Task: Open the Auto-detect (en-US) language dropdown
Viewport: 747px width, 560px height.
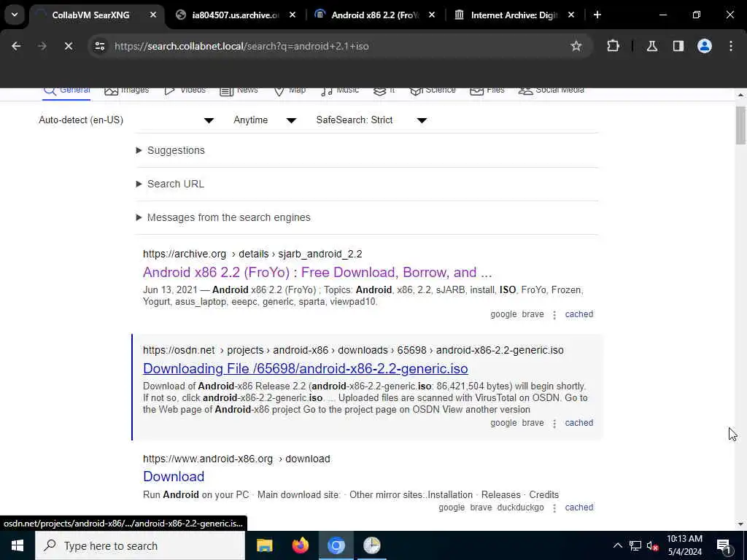Action: click(x=126, y=120)
